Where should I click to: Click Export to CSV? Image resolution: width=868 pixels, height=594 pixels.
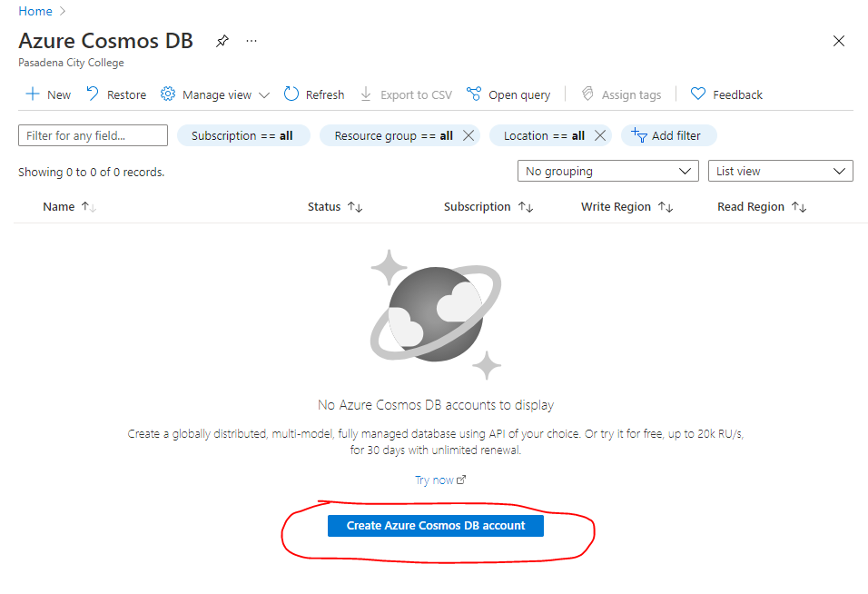[406, 94]
